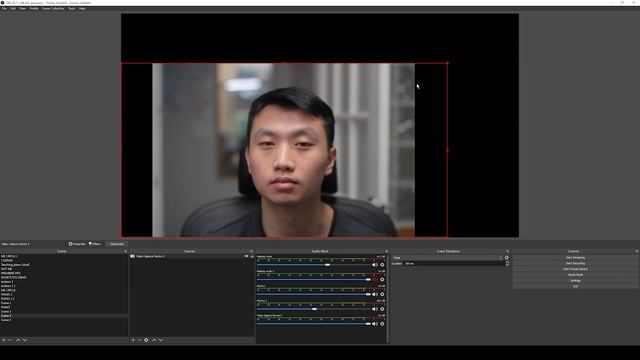Move selected scene up in Scenes list

(18, 340)
